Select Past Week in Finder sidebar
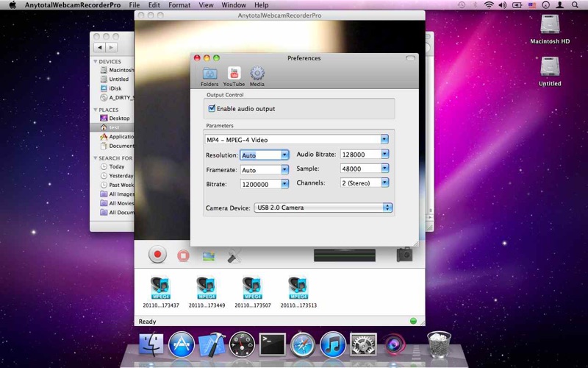The height and width of the screenshot is (368, 588). (x=117, y=185)
